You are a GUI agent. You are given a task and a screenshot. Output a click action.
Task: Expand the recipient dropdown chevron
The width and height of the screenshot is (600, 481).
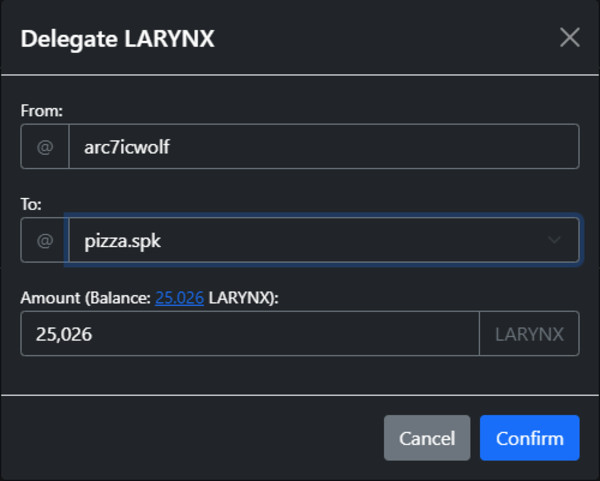554,240
